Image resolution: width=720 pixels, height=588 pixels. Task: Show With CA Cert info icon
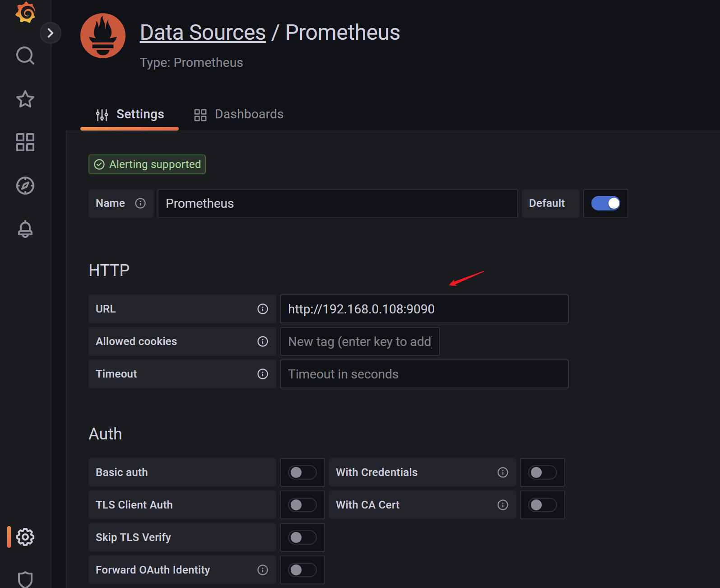503,505
